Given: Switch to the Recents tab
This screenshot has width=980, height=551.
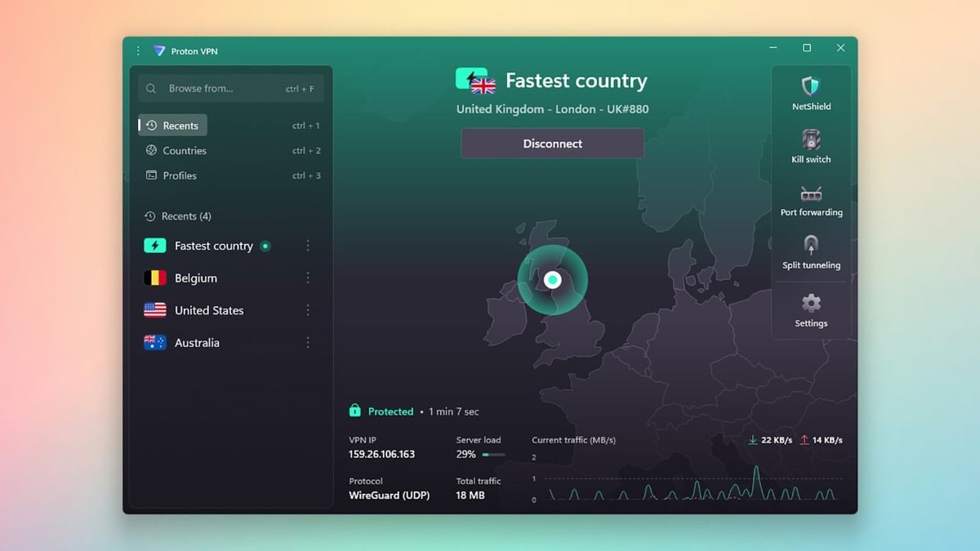Looking at the screenshot, I should [172, 126].
